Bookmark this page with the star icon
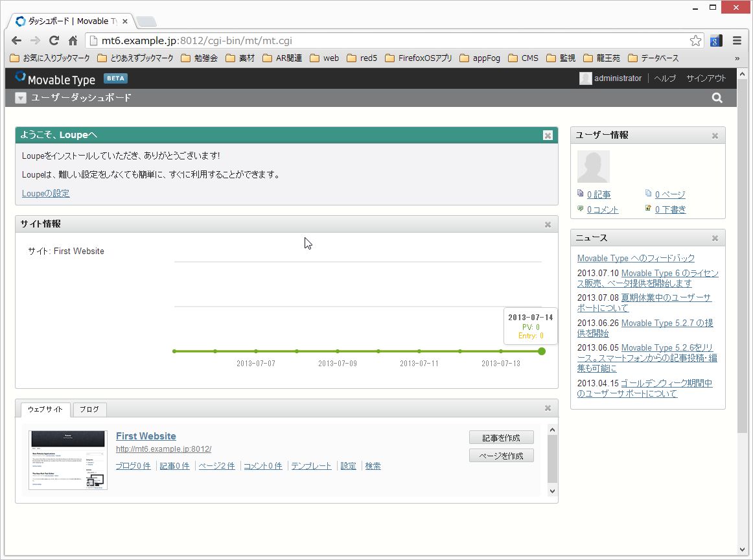753x560 pixels. 695,41
